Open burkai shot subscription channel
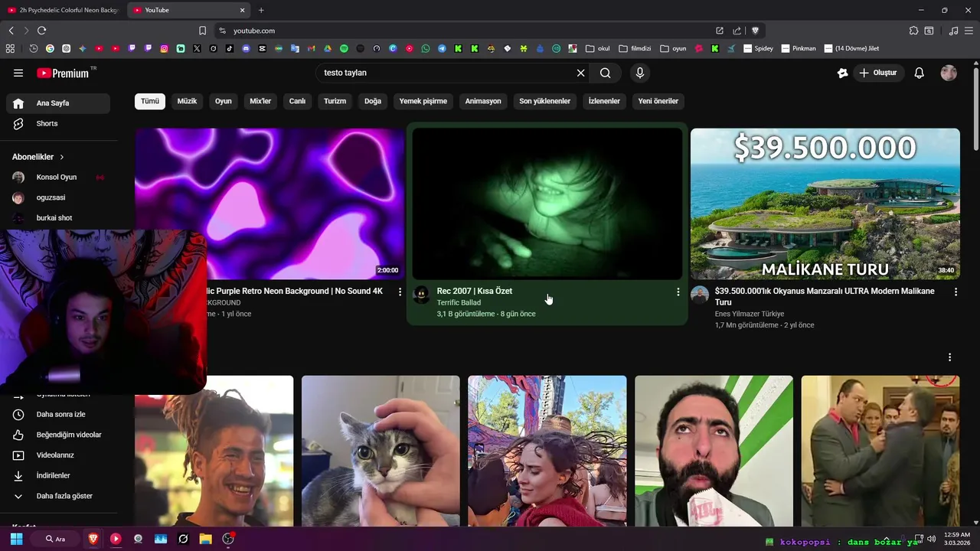Image resolution: width=980 pixels, height=551 pixels. pyautogui.click(x=58, y=218)
